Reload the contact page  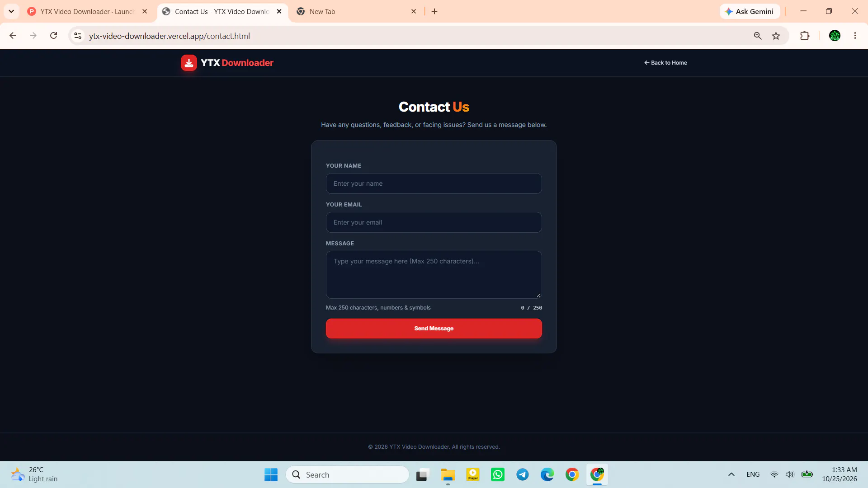pyautogui.click(x=53, y=36)
